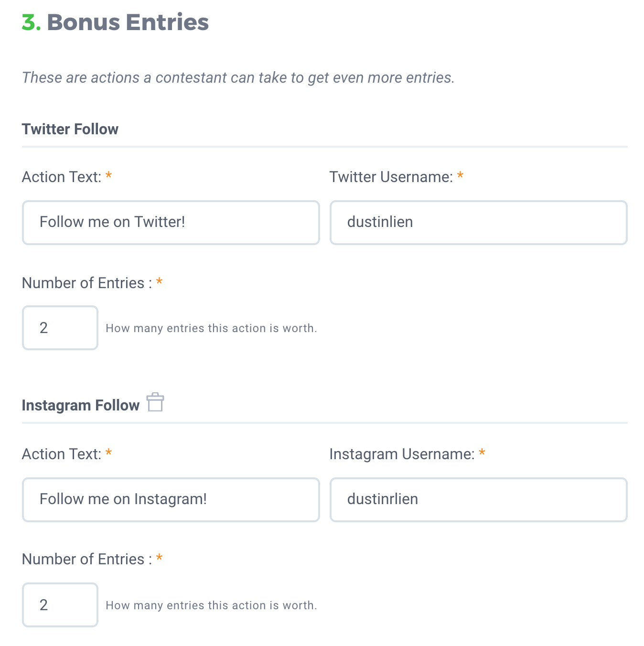Select the Twitter Follow section heading
Screen dimensions: 644x646
pos(70,129)
